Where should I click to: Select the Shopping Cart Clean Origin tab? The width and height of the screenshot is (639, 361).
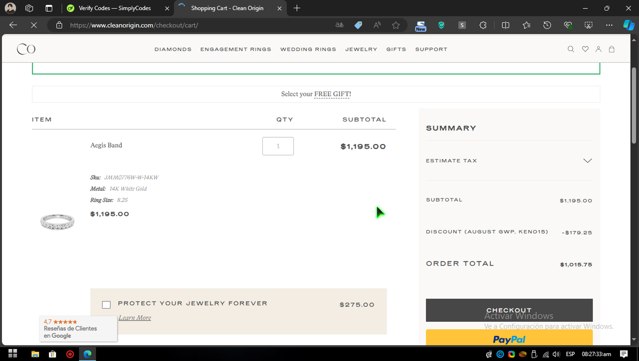pyautogui.click(x=227, y=8)
